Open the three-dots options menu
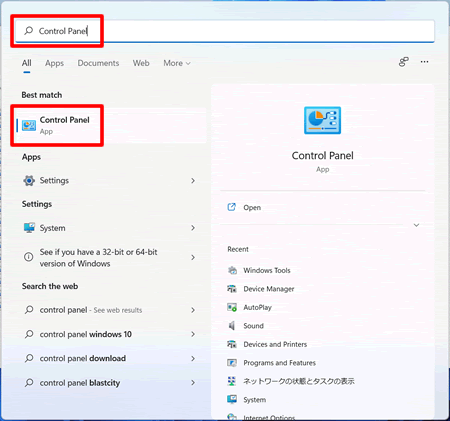Screen dimensions: 450x421 [x=424, y=62]
